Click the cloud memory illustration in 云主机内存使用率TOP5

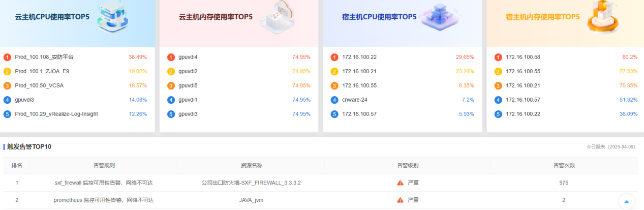point(278,17)
